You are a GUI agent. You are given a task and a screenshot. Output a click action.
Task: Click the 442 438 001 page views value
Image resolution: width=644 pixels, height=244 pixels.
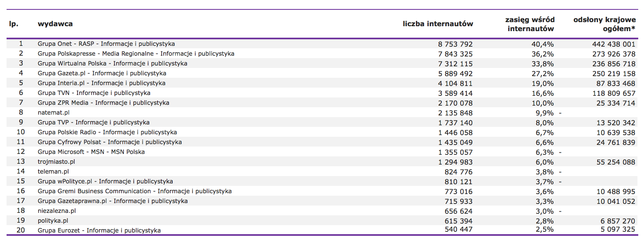(x=614, y=44)
